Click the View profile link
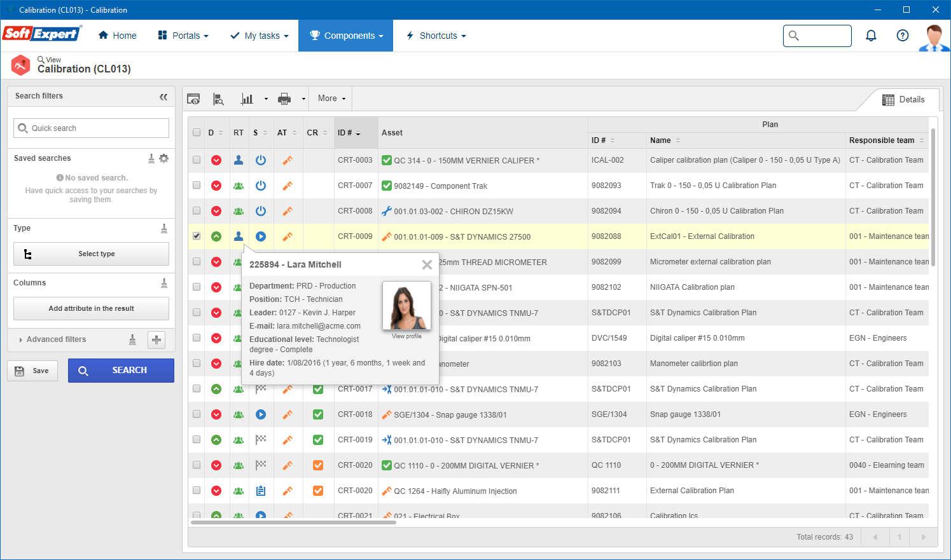This screenshot has height=560, width=951. (x=406, y=336)
